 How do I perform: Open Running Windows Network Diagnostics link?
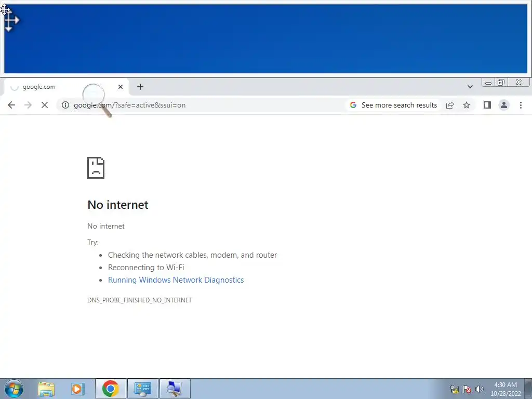pos(176,280)
